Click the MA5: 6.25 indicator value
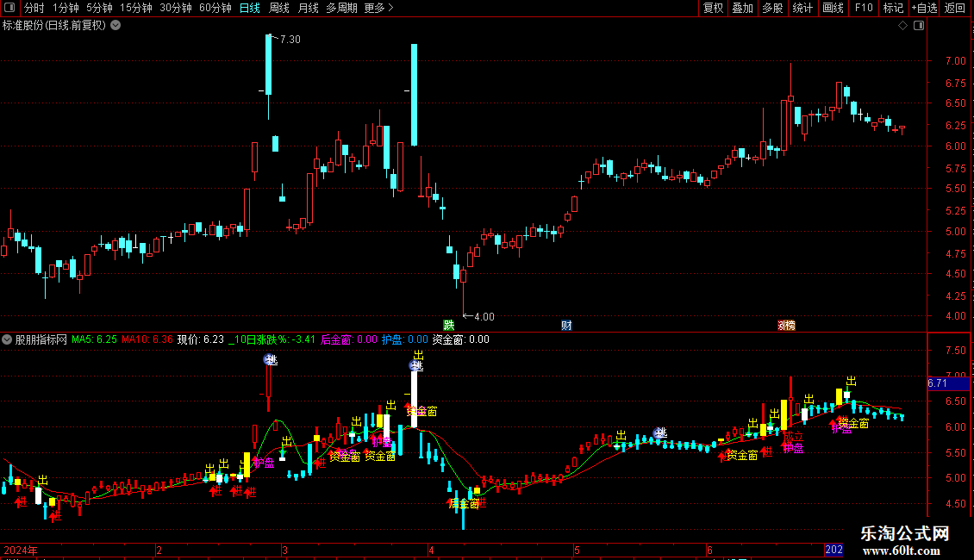 [x=95, y=339]
